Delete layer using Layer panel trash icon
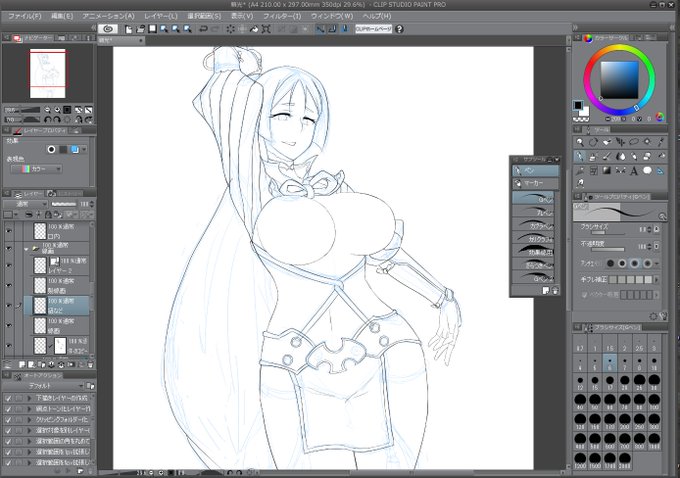This screenshot has height=478, width=680. (x=90, y=365)
